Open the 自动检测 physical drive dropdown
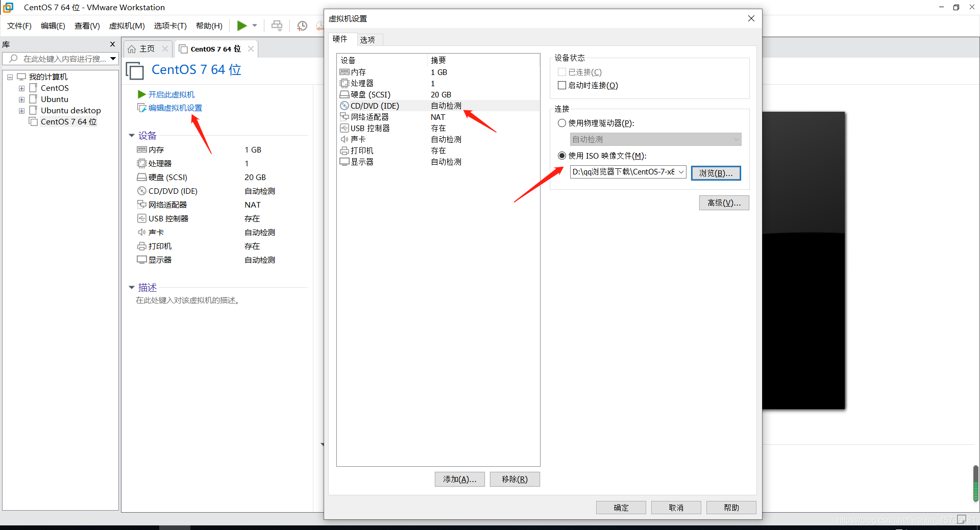Image resolution: width=980 pixels, height=530 pixels. coord(655,139)
